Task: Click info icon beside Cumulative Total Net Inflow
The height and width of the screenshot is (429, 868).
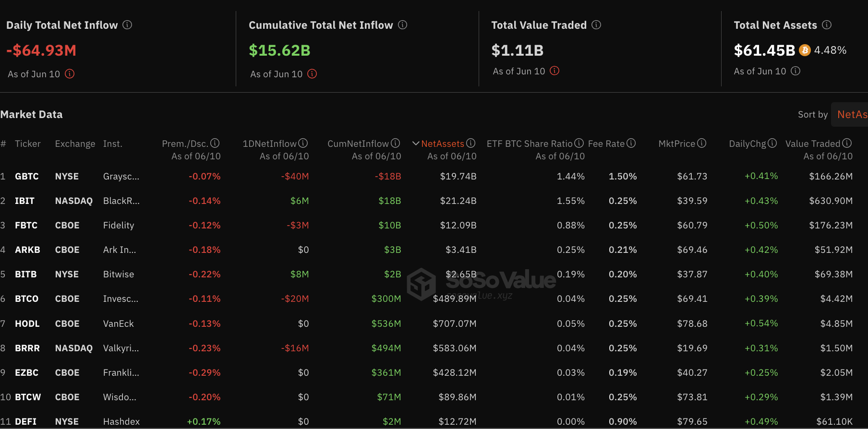Action: [x=403, y=24]
